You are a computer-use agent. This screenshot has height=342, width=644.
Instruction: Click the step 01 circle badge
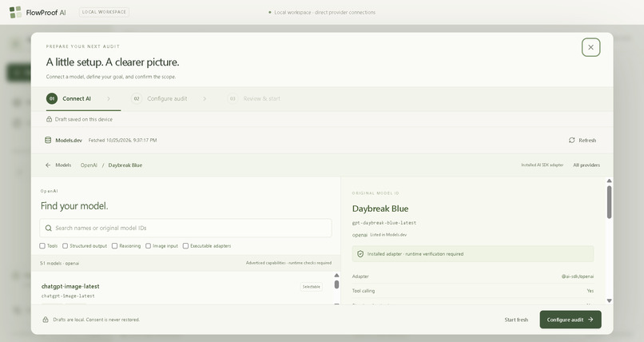pos(52,98)
